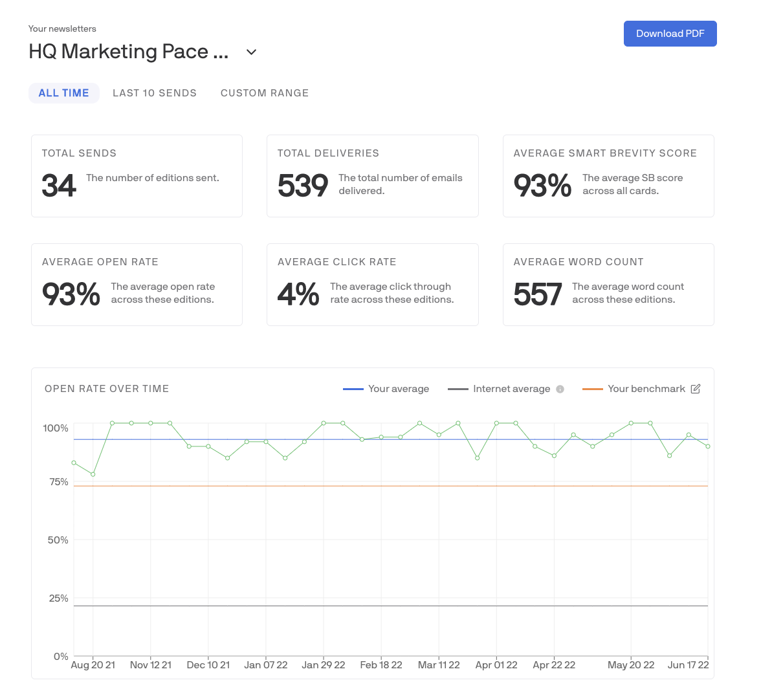
Task: Click the Download PDF button
Action: click(670, 33)
